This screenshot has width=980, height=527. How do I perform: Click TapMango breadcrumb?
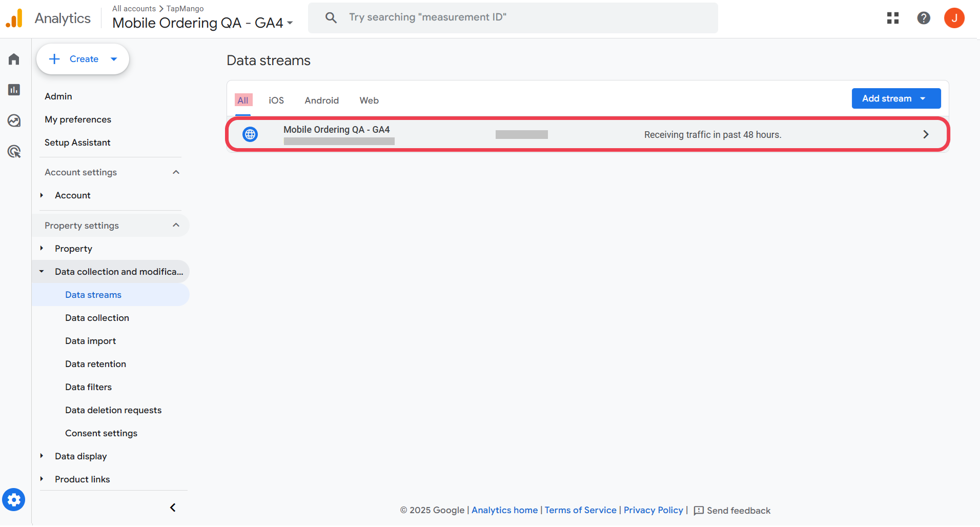point(185,9)
